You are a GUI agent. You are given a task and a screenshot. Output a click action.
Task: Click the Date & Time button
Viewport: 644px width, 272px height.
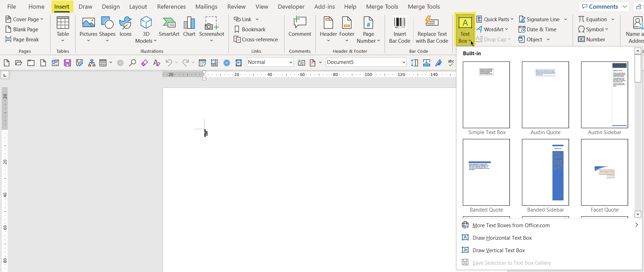point(537,30)
